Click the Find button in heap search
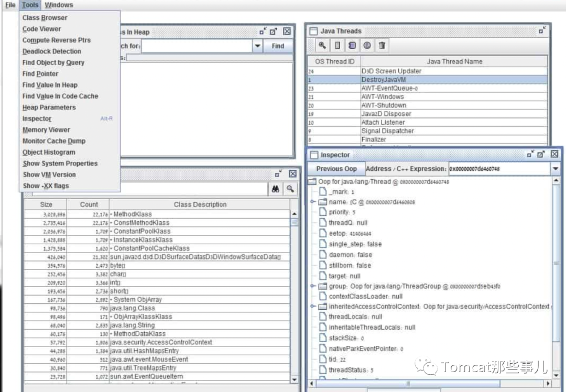566x392 pixels. [x=278, y=46]
